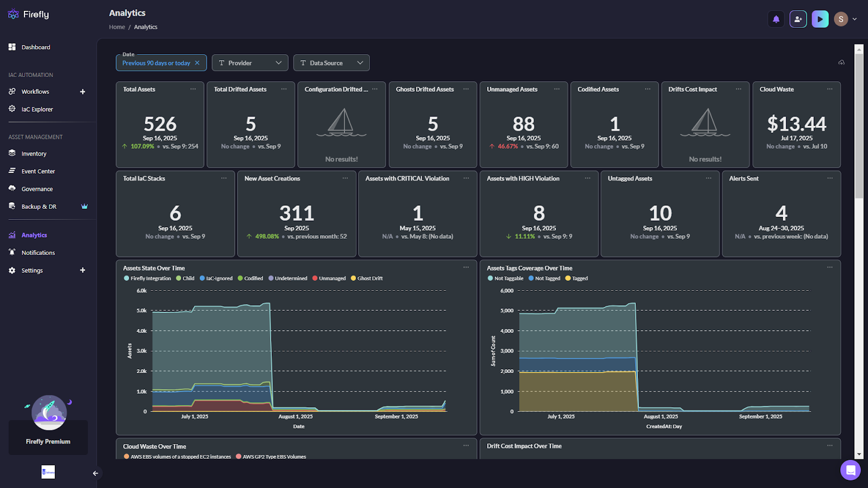This screenshot has width=868, height=488.
Task: Toggle IaC-Ignored legend series
Action: click(216, 279)
